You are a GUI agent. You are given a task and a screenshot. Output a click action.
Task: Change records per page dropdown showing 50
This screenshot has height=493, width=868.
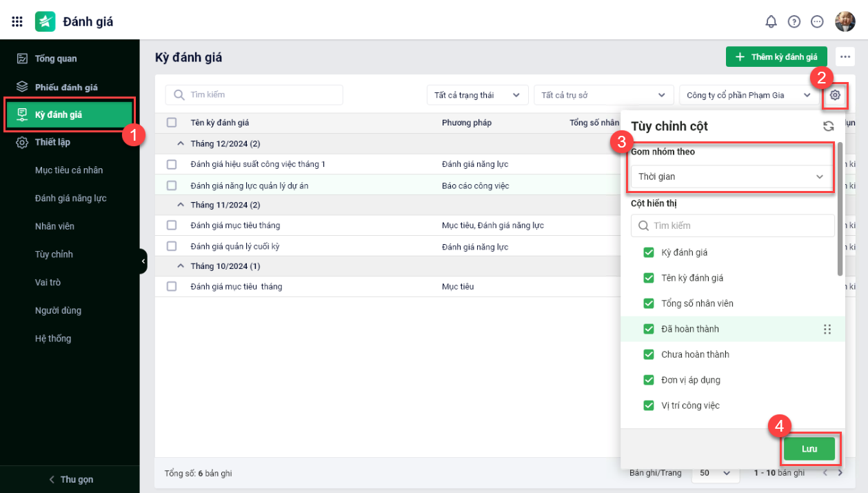point(715,473)
